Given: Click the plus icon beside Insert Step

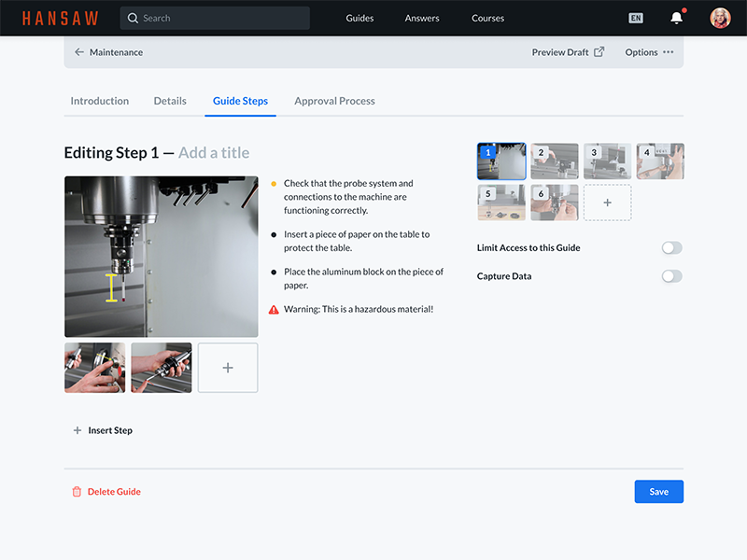Looking at the screenshot, I should pos(76,430).
